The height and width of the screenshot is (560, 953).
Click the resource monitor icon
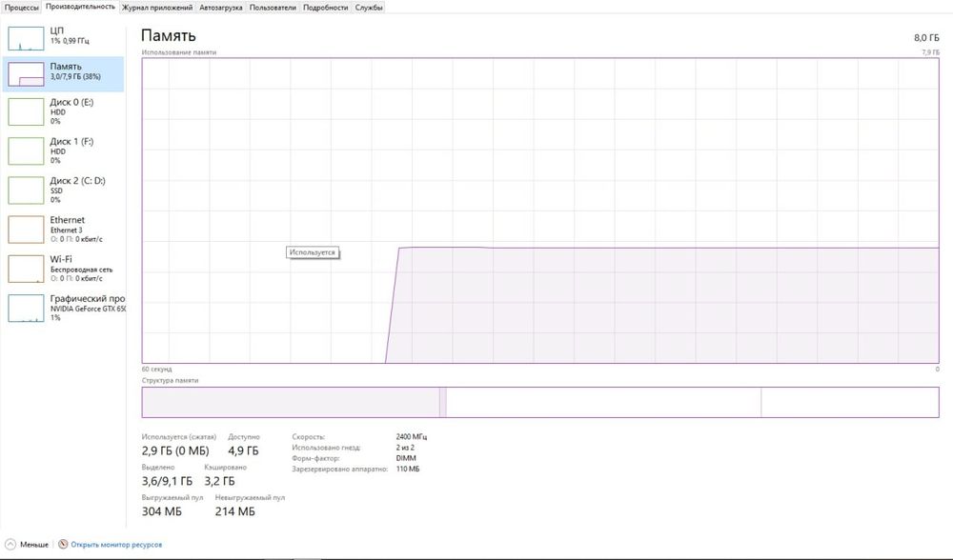coord(63,544)
